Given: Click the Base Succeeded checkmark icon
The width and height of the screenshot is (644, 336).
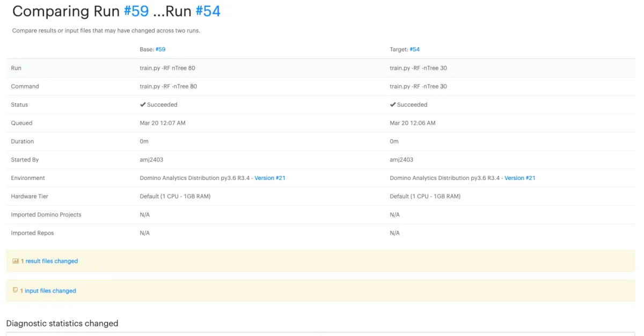Looking at the screenshot, I should (x=143, y=104).
